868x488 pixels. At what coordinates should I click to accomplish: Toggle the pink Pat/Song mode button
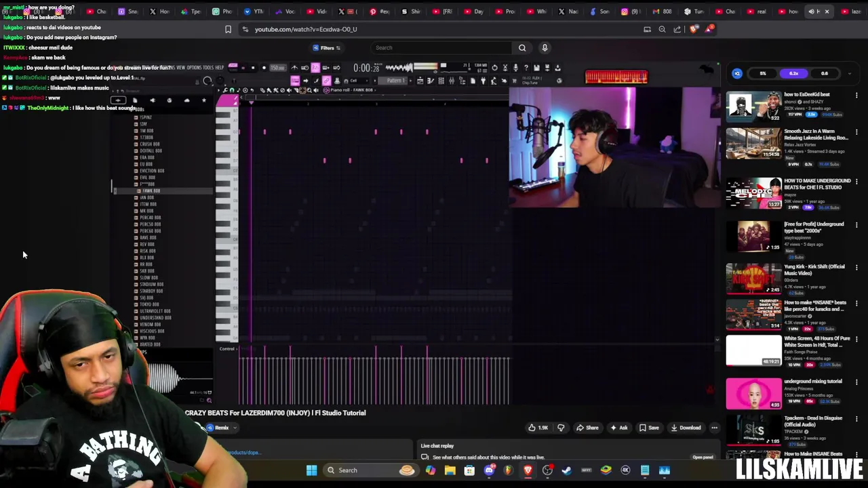coord(233,66)
